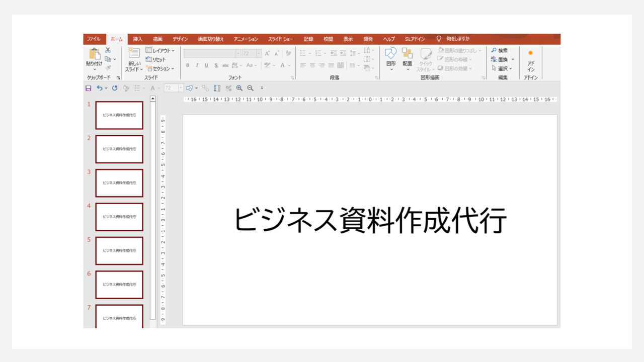This screenshot has width=644, height=362.
Task: Click the increase indent icon
Action: tap(343, 53)
